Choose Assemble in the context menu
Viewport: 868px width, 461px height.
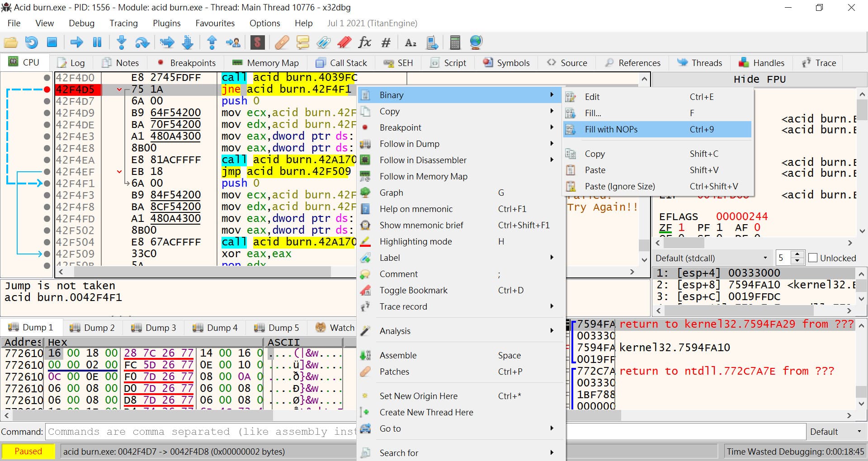click(398, 355)
